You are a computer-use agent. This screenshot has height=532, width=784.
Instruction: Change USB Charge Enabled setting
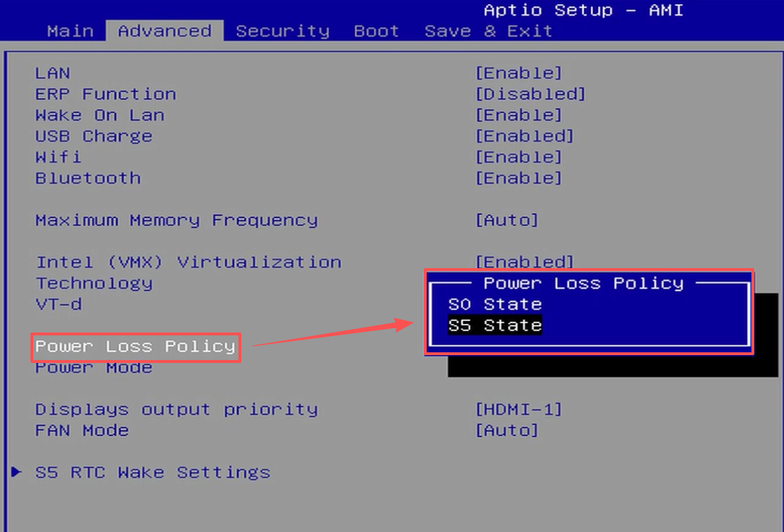524,136
